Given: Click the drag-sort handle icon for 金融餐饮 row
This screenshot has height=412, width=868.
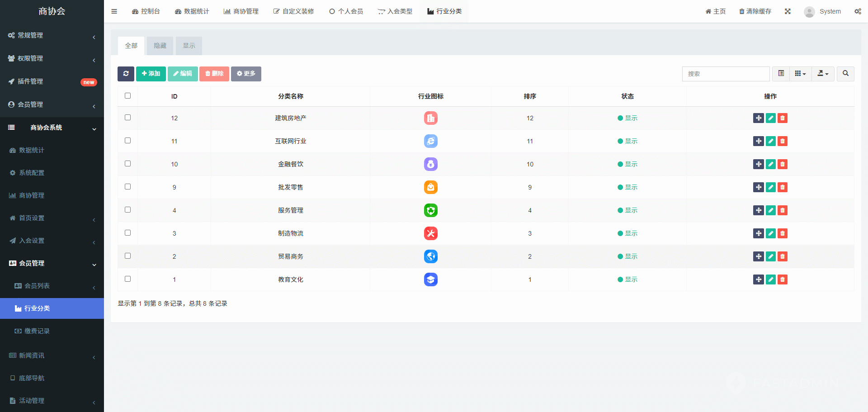Looking at the screenshot, I should pyautogui.click(x=759, y=164).
